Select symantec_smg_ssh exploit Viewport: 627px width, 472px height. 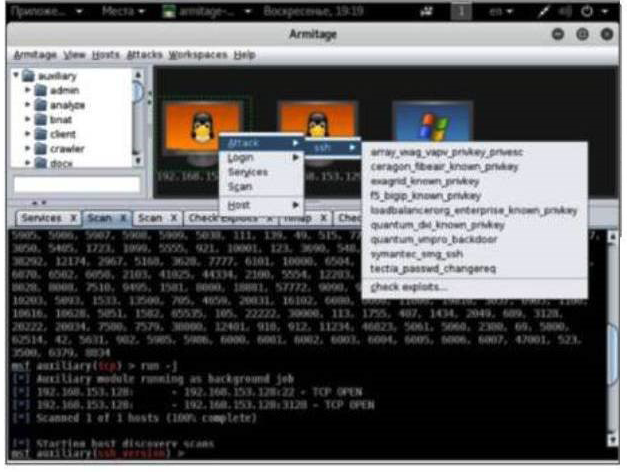point(474,254)
